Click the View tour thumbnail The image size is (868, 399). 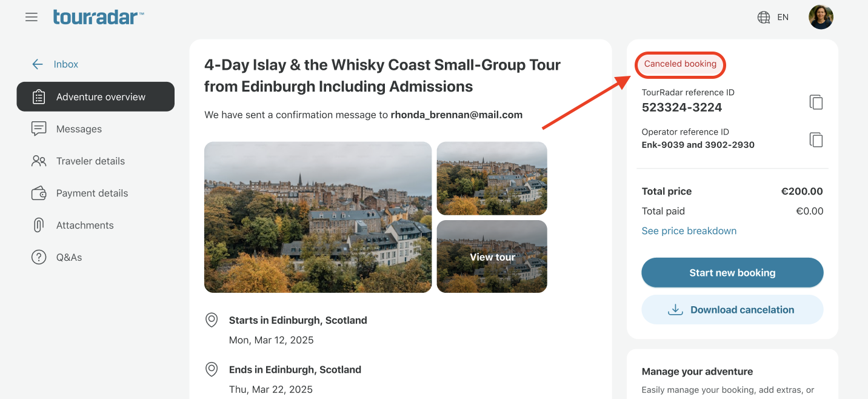click(492, 256)
